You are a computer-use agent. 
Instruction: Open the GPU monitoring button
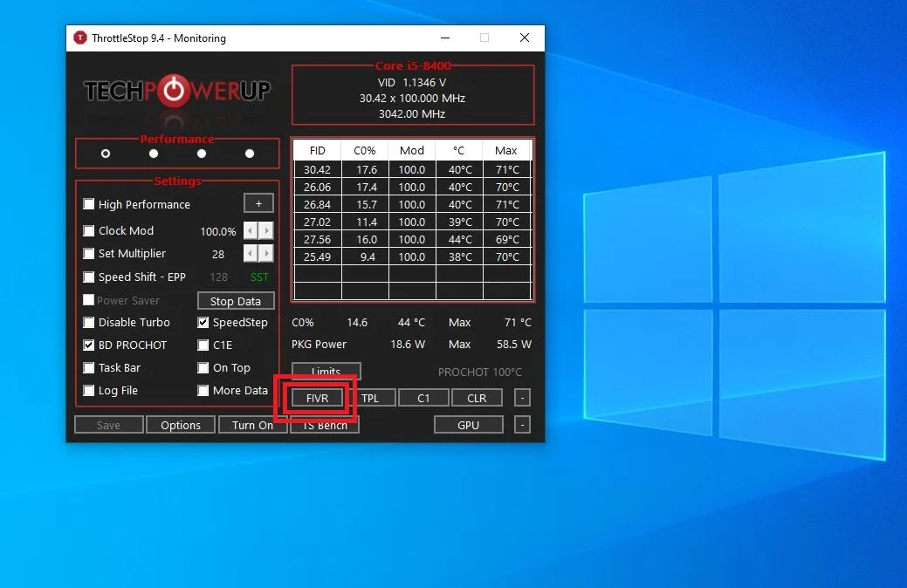coord(469,425)
